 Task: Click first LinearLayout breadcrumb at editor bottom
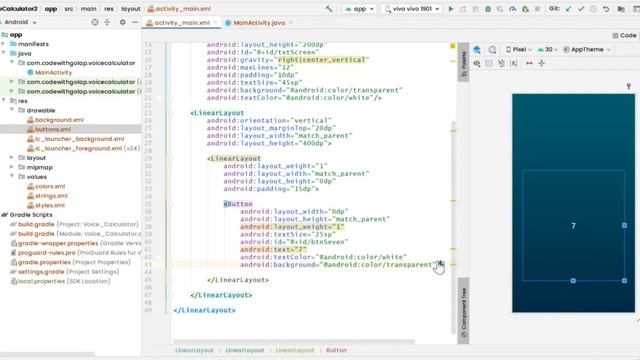(x=194, y=350)
